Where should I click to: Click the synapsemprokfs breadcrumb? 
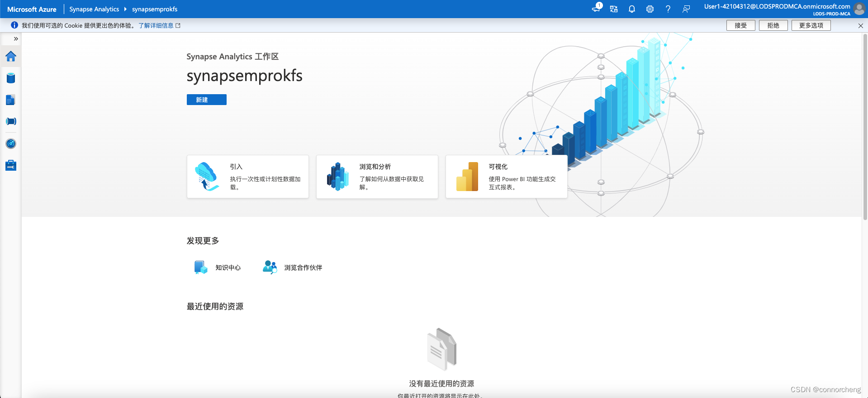pyautogui.click(x=155, y=9)
